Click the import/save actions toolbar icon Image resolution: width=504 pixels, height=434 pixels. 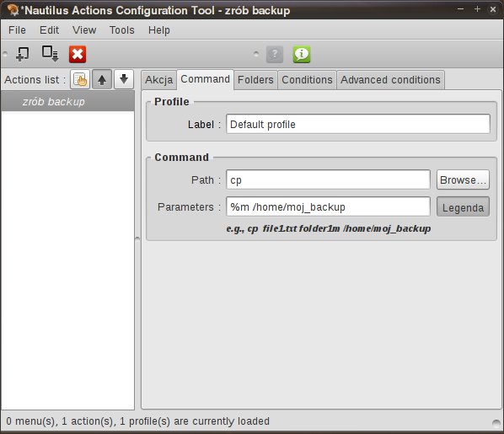[x=50, y=54]
